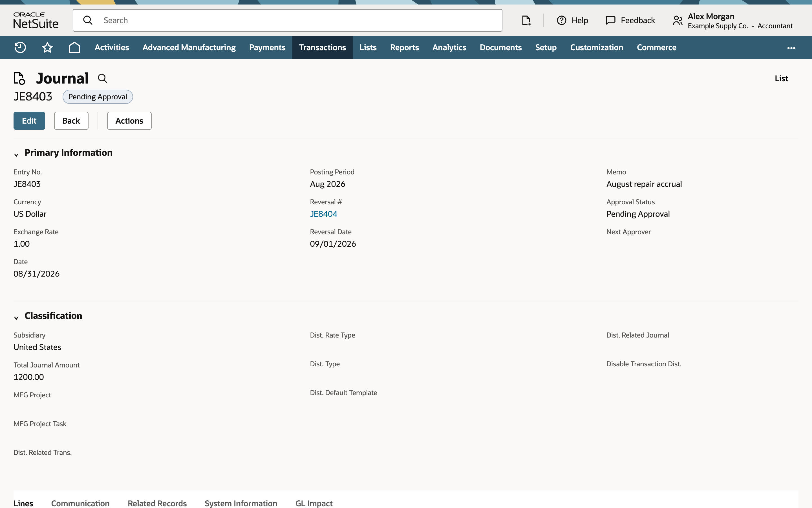Viewport: 812px width, 508px height.
Task: Open the more menu ellipsis in navbar
Action: (791, 48)
